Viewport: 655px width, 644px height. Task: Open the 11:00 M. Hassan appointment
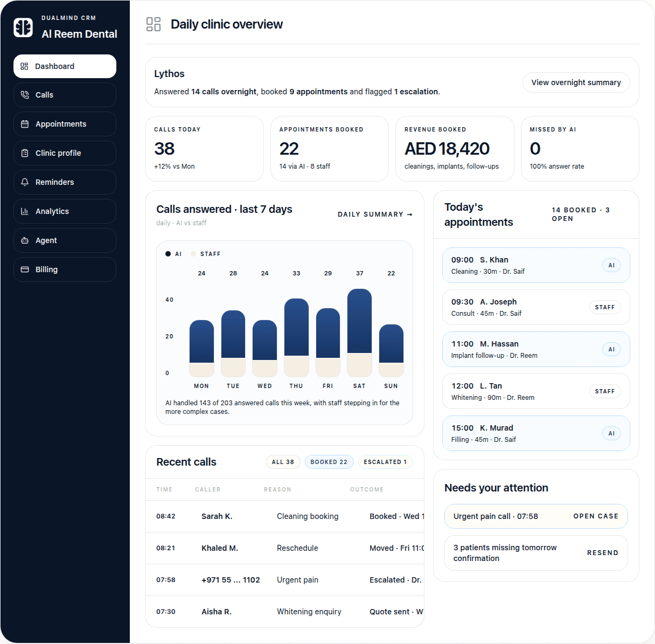tap(536, 349)
